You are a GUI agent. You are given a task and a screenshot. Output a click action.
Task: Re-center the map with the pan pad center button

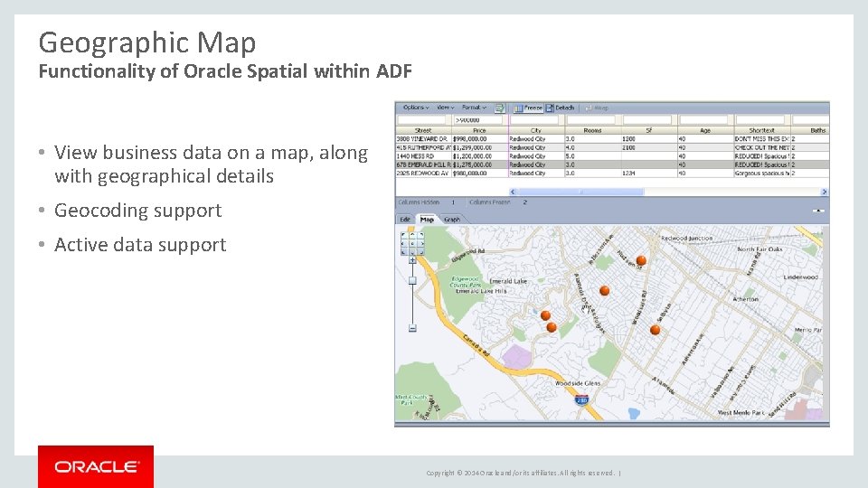412,243
